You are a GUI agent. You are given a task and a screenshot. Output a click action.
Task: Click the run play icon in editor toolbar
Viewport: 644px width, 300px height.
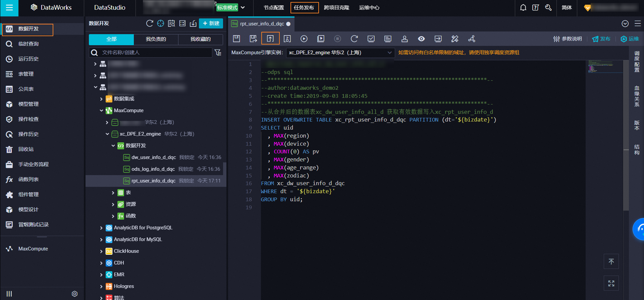(x=304, y=39)
